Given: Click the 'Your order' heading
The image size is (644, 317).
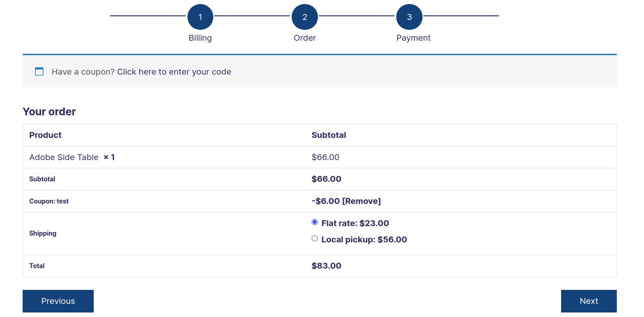Looking at the screenshot, I should click(x=49, y=112).
